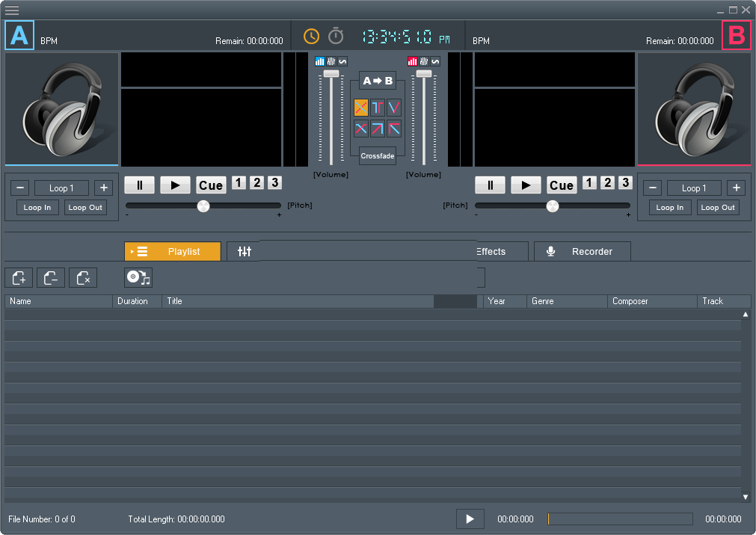Open the hamburger menu
The height and width of the screenshot is (535, 756).
12,10
